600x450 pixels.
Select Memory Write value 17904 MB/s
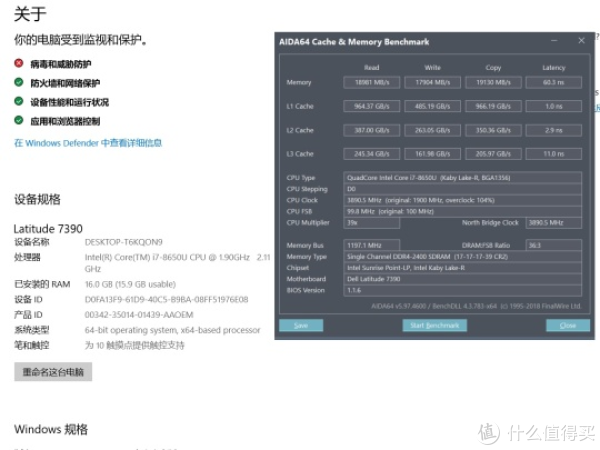pyautogui.click(x=433, y=82)
